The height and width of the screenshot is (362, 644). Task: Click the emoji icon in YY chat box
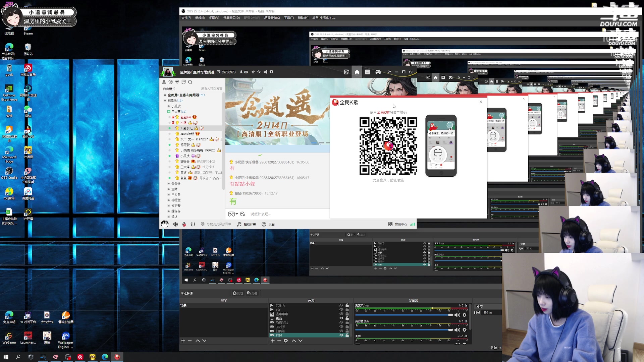click(x=243, y=214)
